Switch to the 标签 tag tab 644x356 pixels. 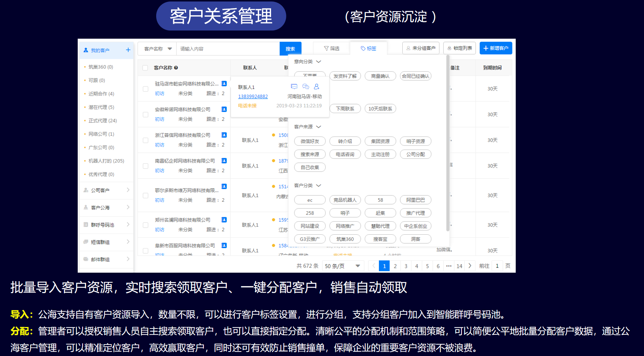point(368,48)
